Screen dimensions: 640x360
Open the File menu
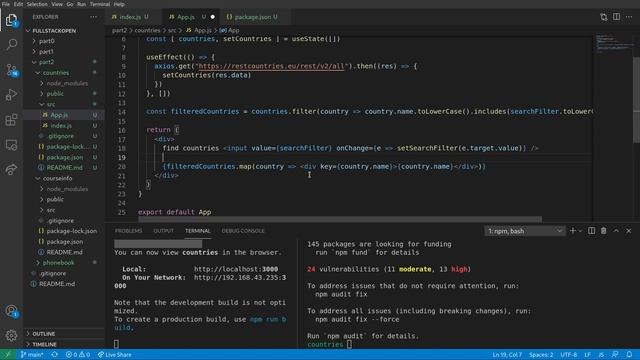pyautogui.click(x=6, y=4)
